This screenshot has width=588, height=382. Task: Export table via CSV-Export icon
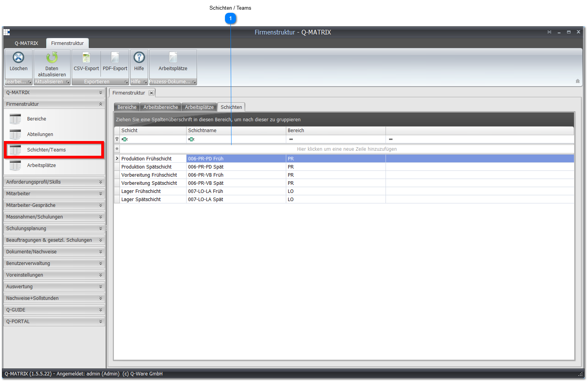coord(86,57)
